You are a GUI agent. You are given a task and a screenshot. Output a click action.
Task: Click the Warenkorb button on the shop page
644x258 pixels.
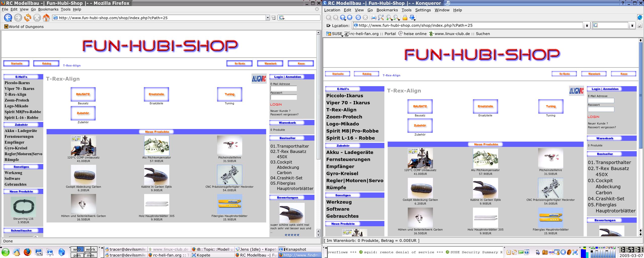pyautogui.click(x=270, y=63)
